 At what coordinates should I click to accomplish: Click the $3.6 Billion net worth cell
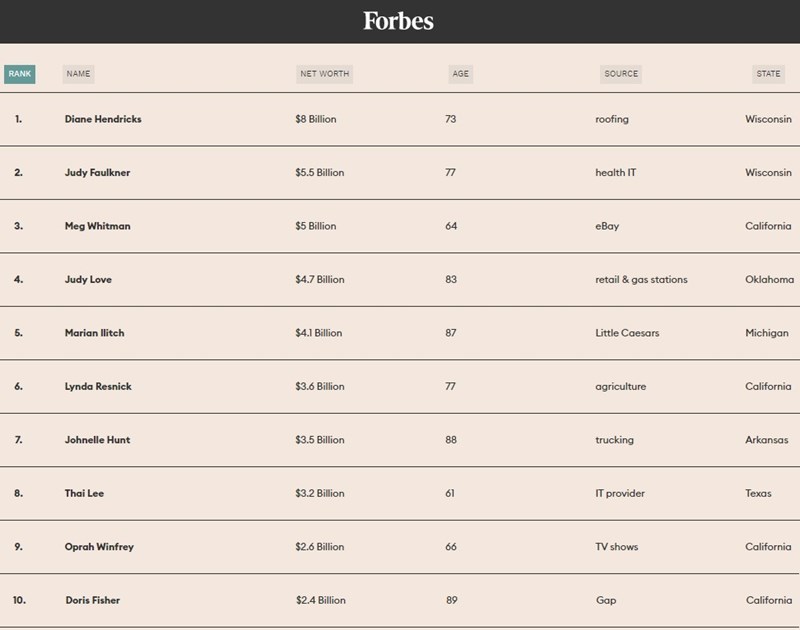click(320, 387)
